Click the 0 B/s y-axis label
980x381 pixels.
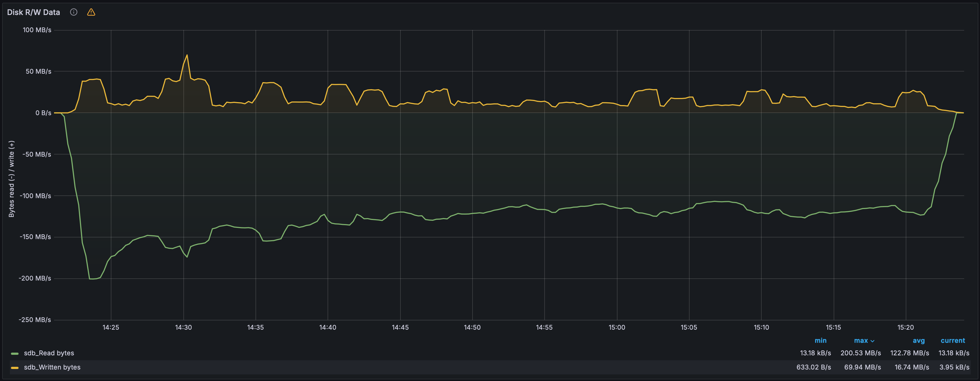pos(43,113)
